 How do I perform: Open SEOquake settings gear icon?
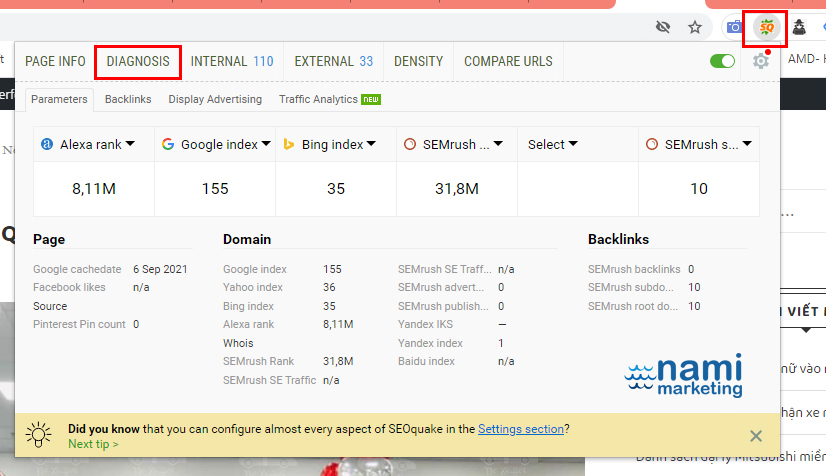click(x=761, y=61)
